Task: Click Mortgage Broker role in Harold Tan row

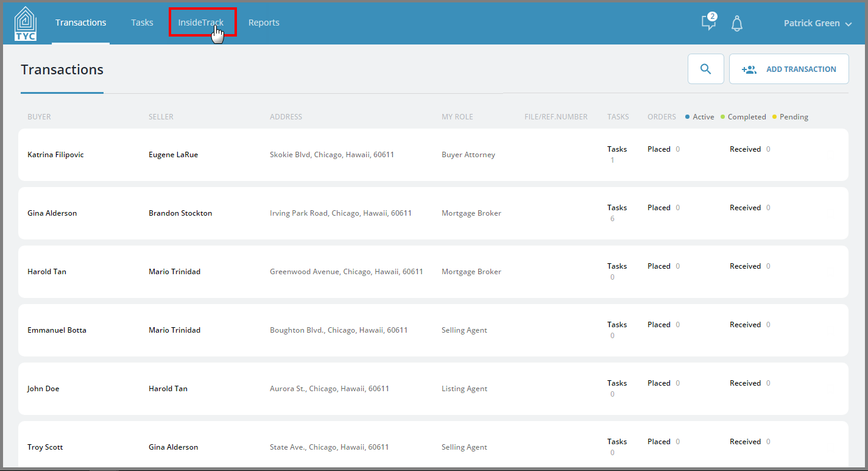Action: point(471,272)
